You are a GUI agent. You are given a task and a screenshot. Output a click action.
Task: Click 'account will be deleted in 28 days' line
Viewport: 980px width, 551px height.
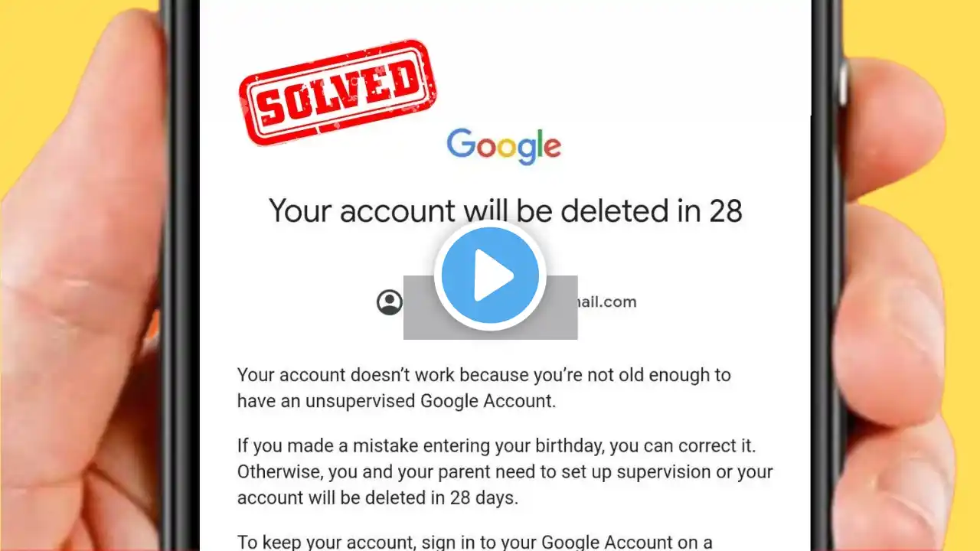tap(377, 497)
